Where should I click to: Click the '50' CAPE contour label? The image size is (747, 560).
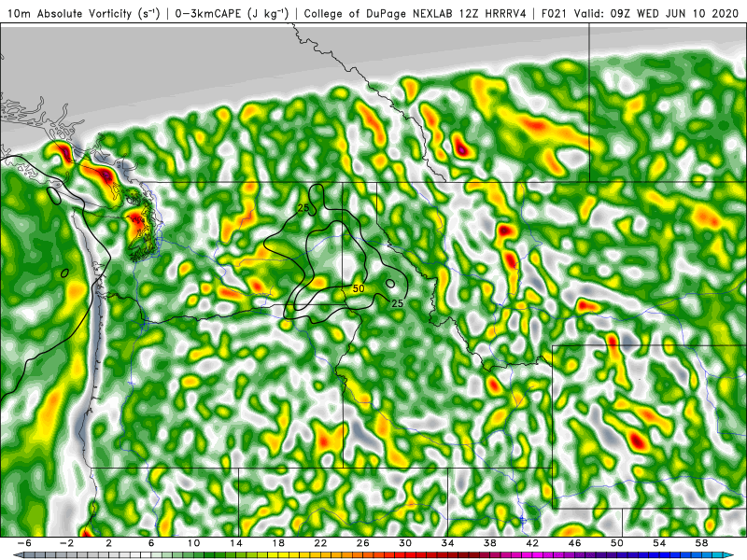[359, 288]
